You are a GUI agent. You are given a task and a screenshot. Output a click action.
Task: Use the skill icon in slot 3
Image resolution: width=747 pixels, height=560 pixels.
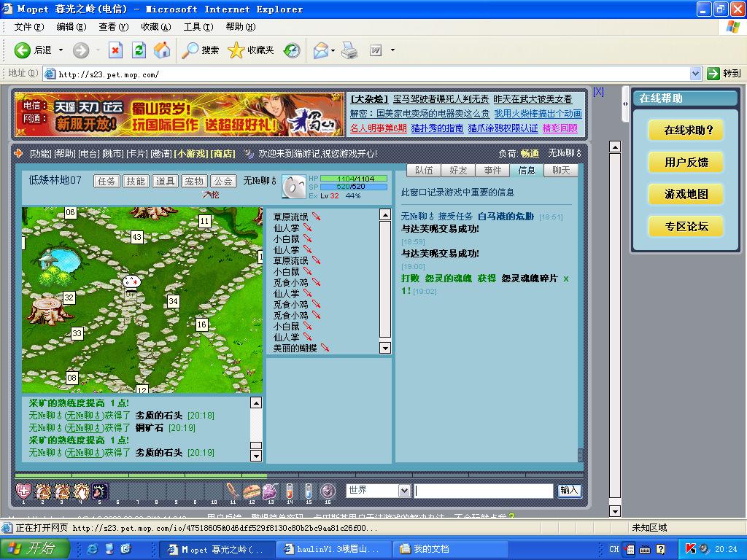tap(62, 491)
